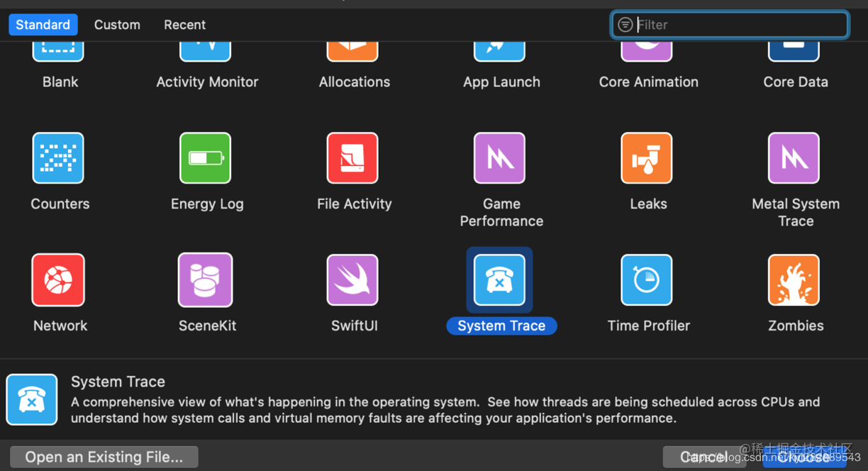Click the Network label

[60, 326]
